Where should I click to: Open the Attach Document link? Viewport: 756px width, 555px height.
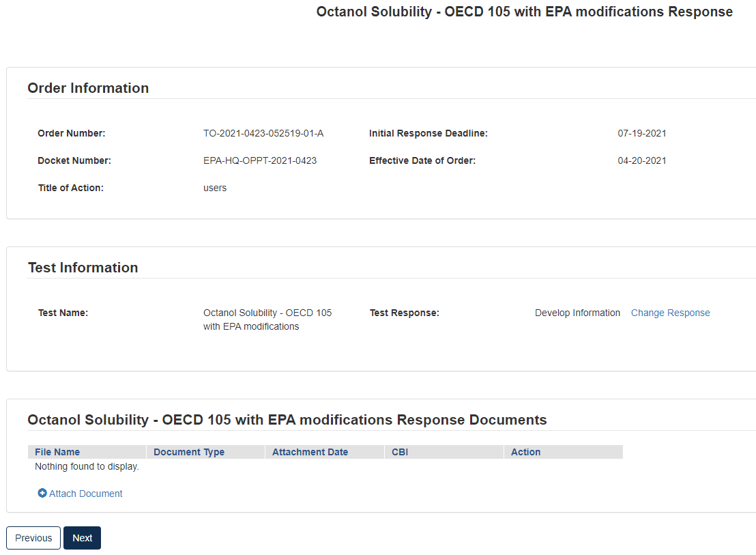pyautogui.click(x=85, y=494)
